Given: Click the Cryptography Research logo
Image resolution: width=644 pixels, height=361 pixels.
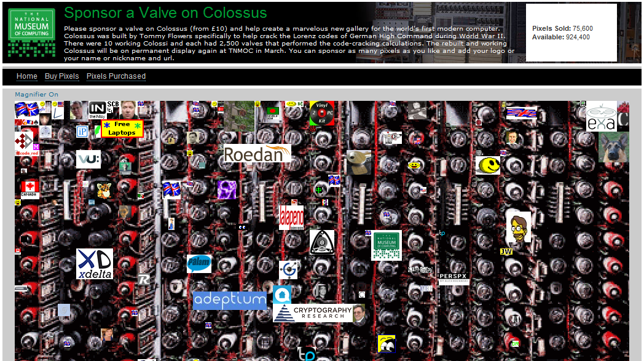Looking at the screenshot, I should pos(313,313).
